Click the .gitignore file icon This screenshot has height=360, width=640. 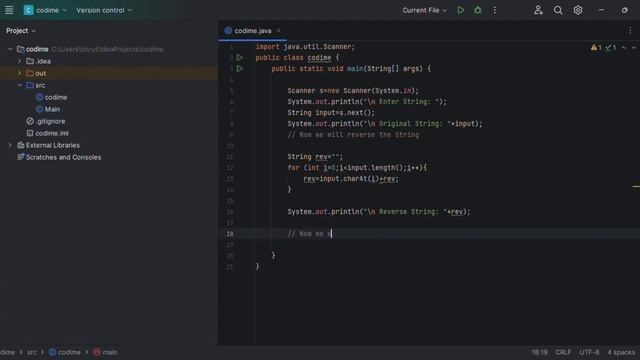(x=30, y=121)
